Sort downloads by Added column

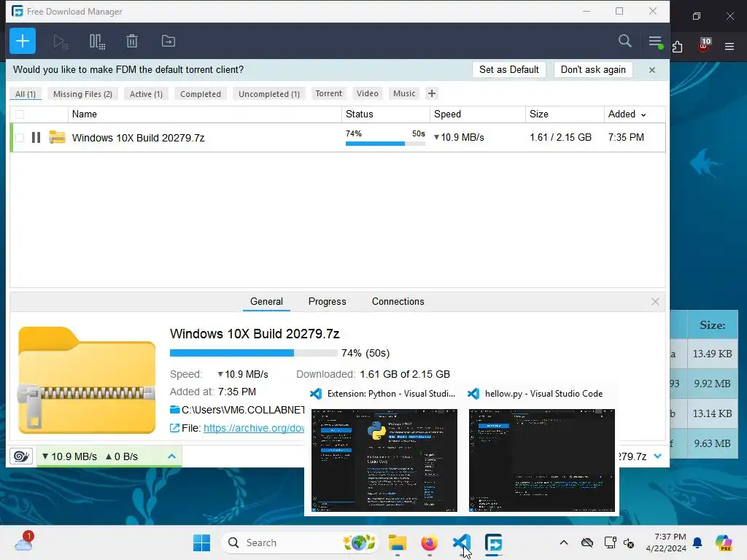point(627,114)
